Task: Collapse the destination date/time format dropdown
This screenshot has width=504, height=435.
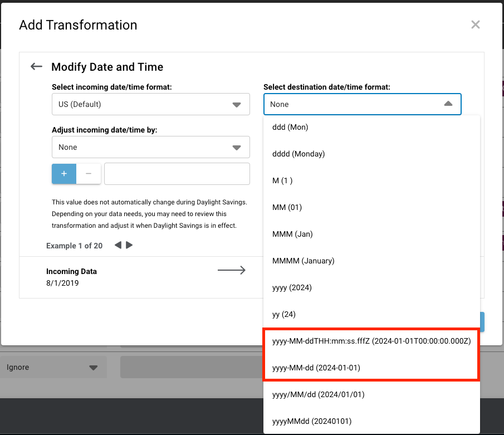Action: pyautogui.click(x=362, y=104)
